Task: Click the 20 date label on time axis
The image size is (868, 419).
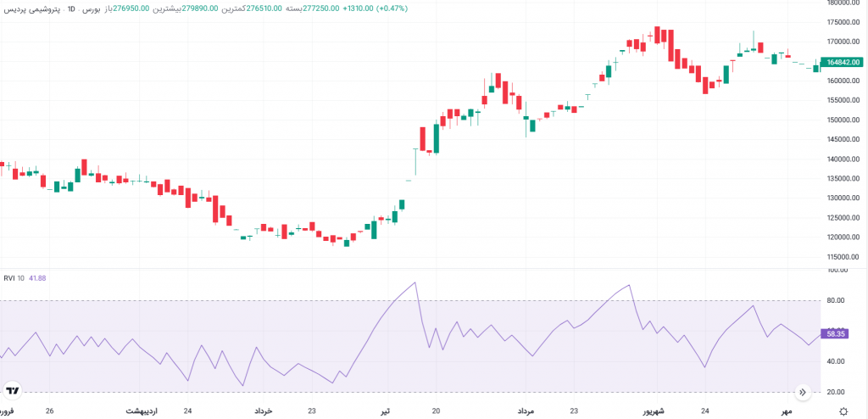Action: pos(436,411)
